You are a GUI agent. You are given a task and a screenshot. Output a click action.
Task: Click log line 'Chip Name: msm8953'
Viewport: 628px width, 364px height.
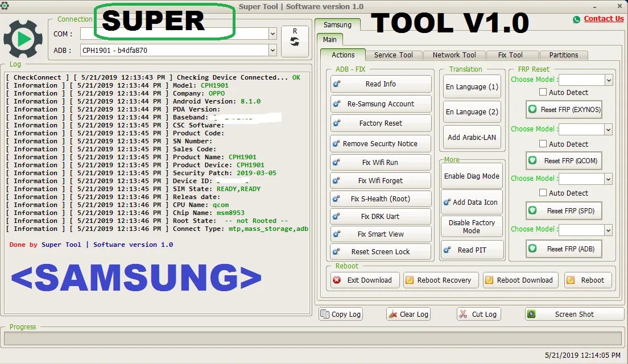click(x=126, y=213)
